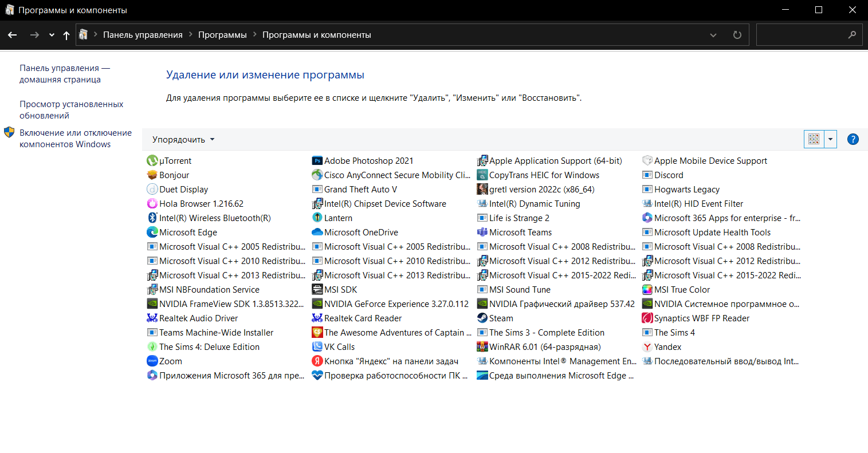This screenshot has height=453, width=868.
Task: Open the help question mark button
Action: tap(853, 139)
